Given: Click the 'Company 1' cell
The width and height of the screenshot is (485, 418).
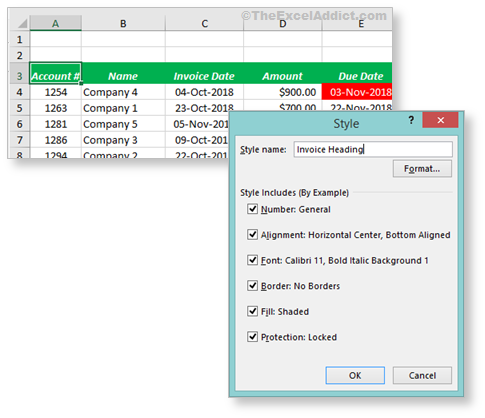Looking at the screenshot, I should [x=123, y=108].
